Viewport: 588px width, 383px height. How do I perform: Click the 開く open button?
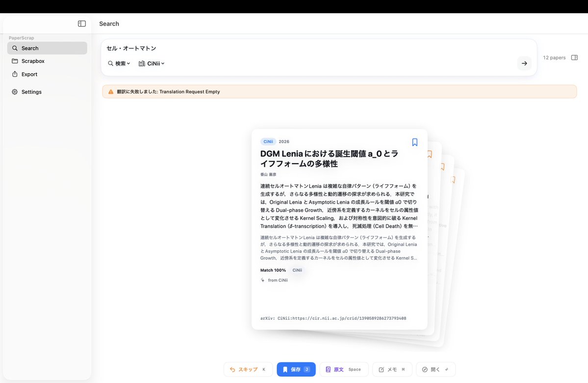pyautogui.click(x=436, y=369)
